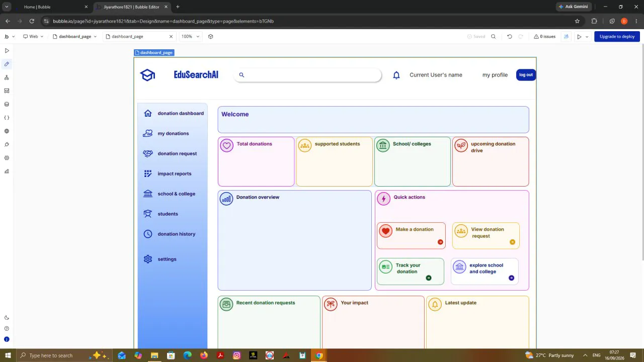Select donation request menu item
Screen dimensions: 644x362
pos(177,153)
